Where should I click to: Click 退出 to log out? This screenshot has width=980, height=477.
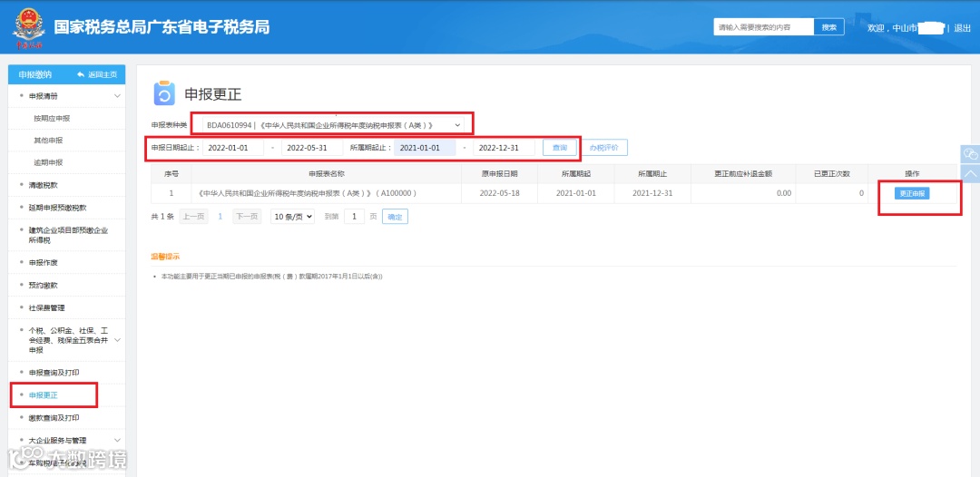[962, 28]
